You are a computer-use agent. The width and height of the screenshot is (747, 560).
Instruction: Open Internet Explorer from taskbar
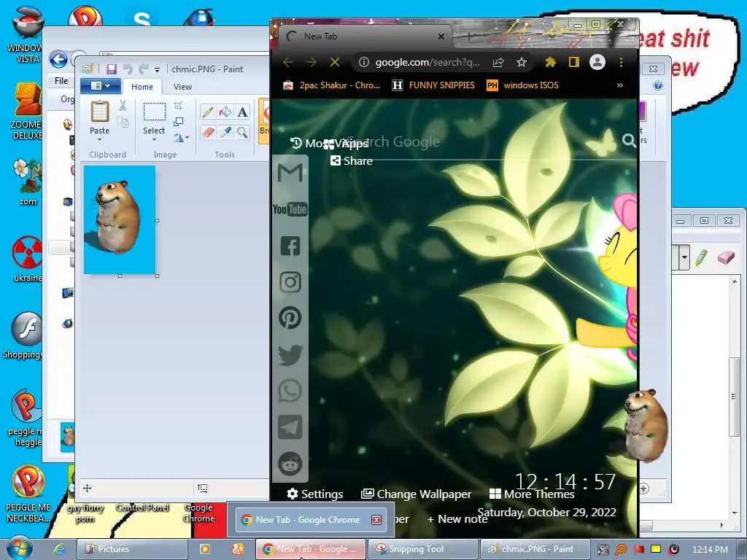[x=58, y=549]
